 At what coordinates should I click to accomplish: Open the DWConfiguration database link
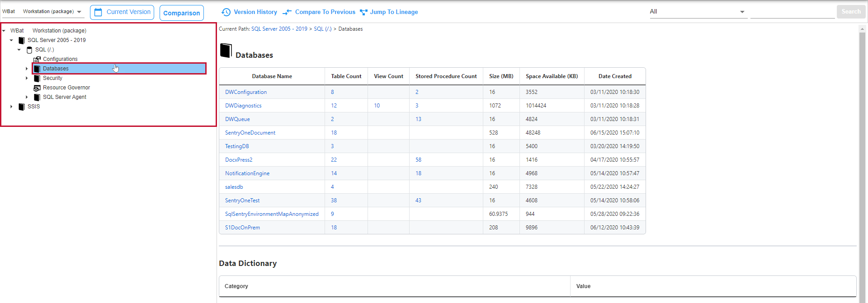click(246, 92)
